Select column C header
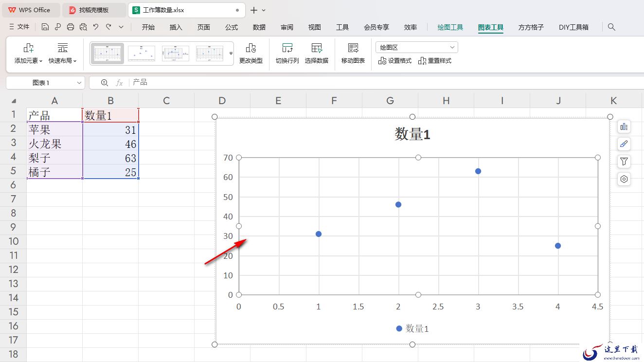Viewport: 644px width, 362px height. point(166,101)
